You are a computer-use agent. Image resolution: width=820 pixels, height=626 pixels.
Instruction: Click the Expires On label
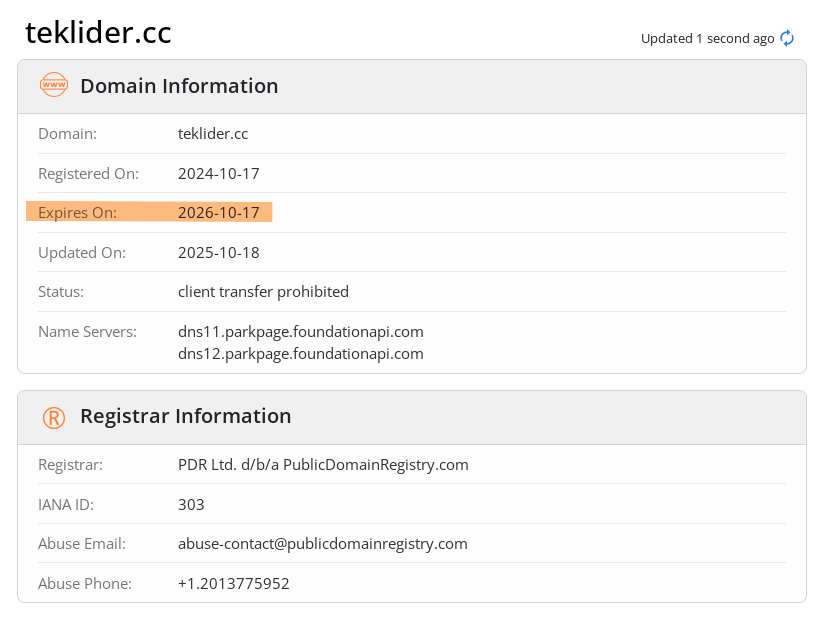tap(77, 212)
